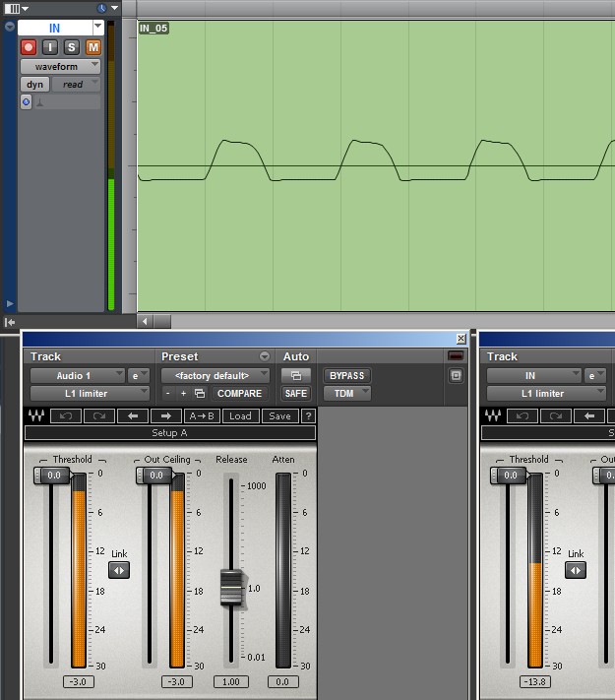Go to the next preset with right arrow
This screenshot has width=615, height=700.
click(x=164, y=416)
